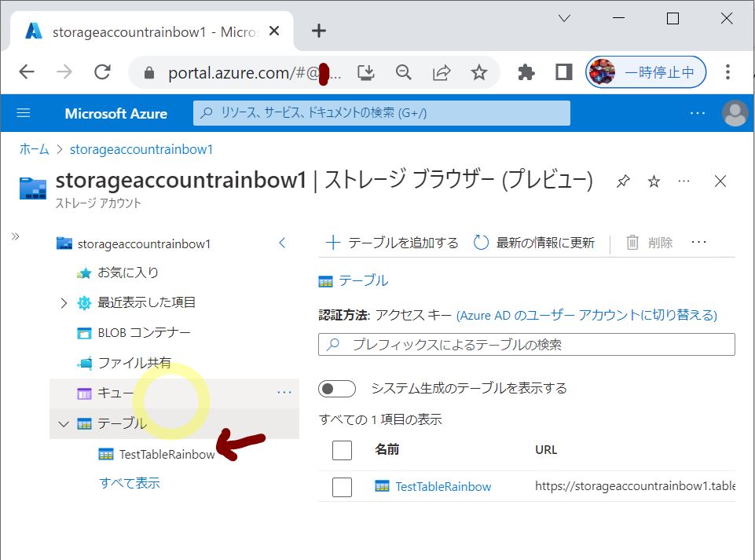The height and width of the screenshot is (560, 755).
Task: Click the install app icon in address bar
Action: click(366, 73)
